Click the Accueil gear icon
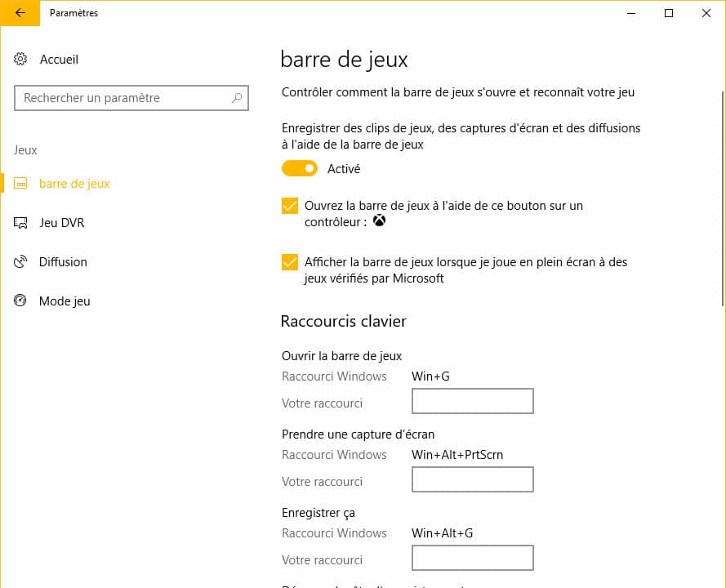This screenshot has height=588, width=726. click(x=20, y=60)
